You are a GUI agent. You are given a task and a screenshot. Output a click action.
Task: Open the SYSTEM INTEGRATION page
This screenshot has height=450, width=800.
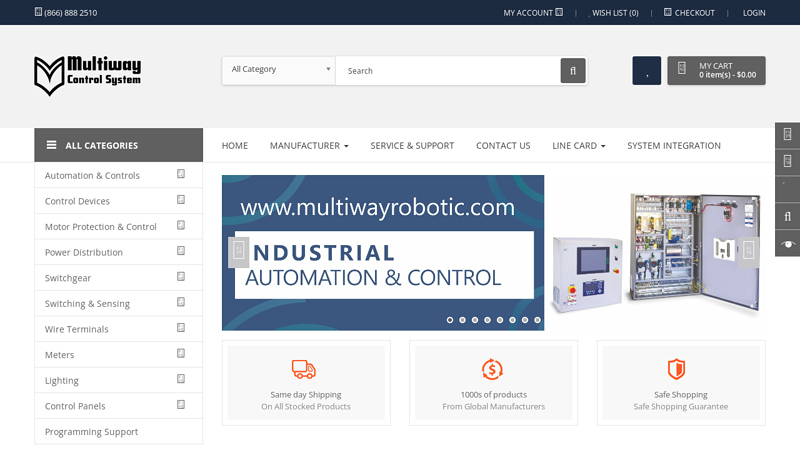point(674,145)
